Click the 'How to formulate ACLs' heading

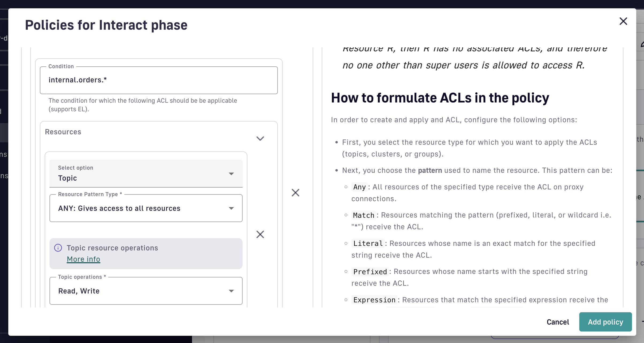[x=440, y=98]
